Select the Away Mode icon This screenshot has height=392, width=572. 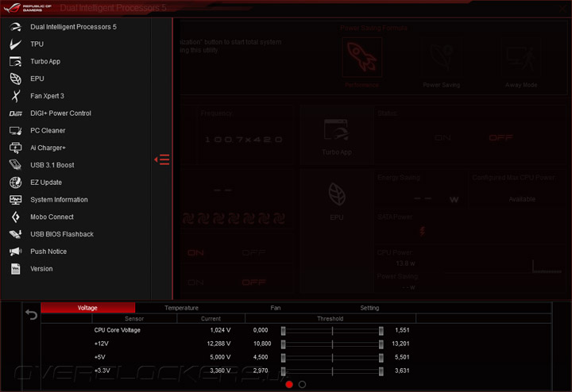pos(521,57)
